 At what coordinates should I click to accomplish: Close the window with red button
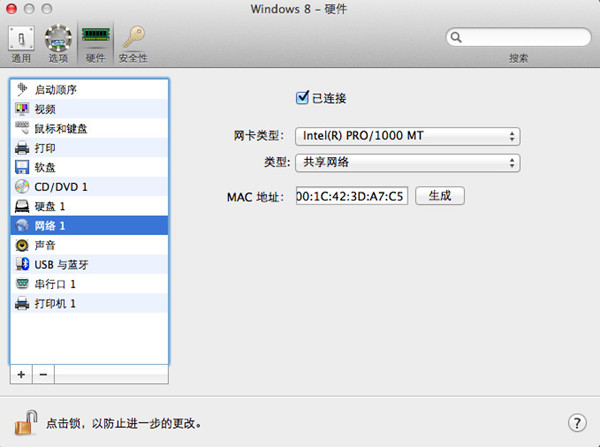(x=11, y=9)
